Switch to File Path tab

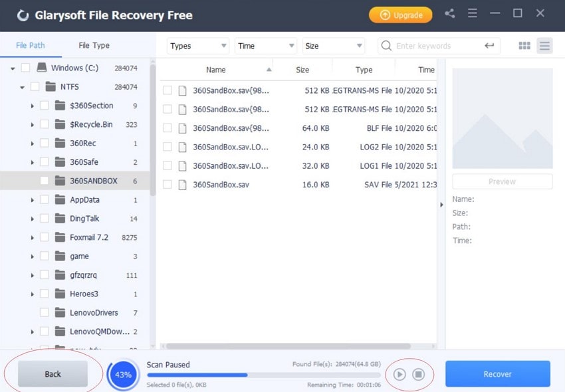coord(31,45)
